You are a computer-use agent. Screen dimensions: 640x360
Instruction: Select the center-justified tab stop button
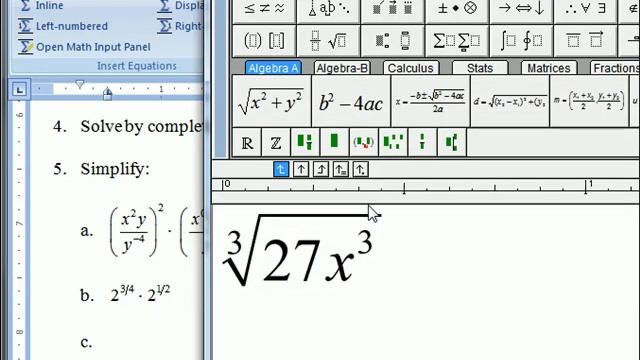[x=301, y=169]
